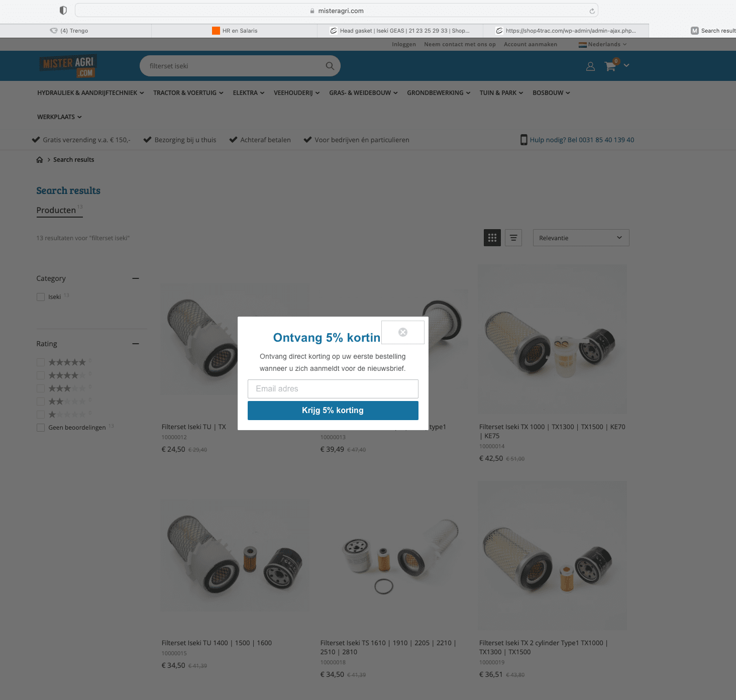Image resolution: width=736 pixels, height=700 pixels.
Task: Switch to grid view layout
Action: tap(492, 238)
